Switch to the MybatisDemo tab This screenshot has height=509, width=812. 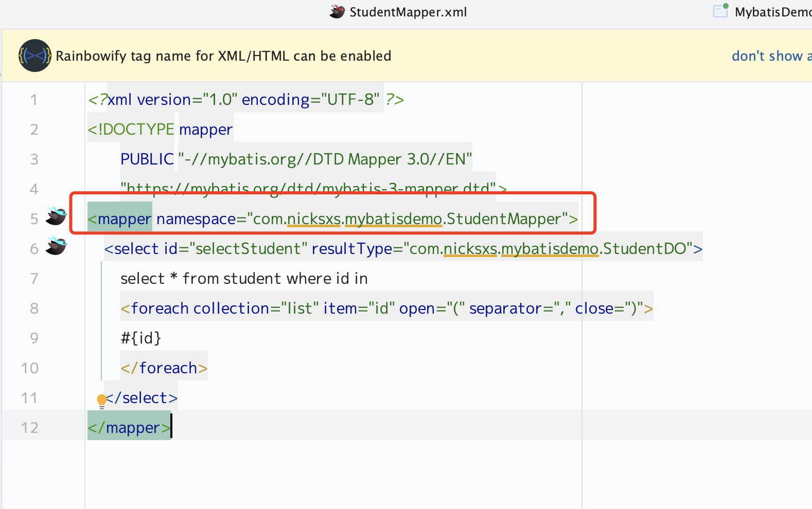pos(772,12)
